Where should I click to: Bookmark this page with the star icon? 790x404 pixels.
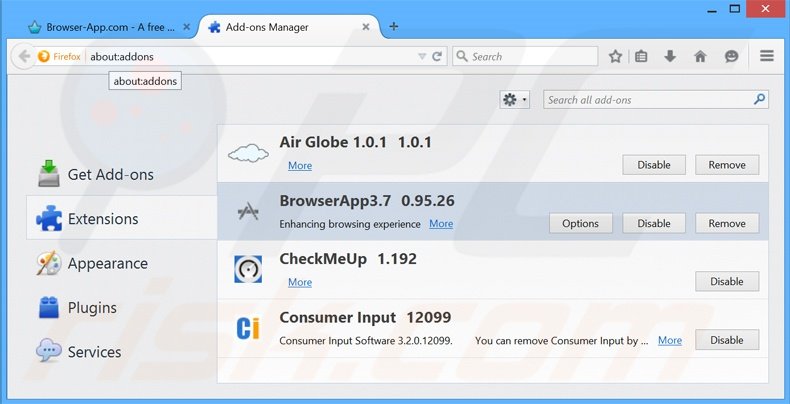coord(615,56)
